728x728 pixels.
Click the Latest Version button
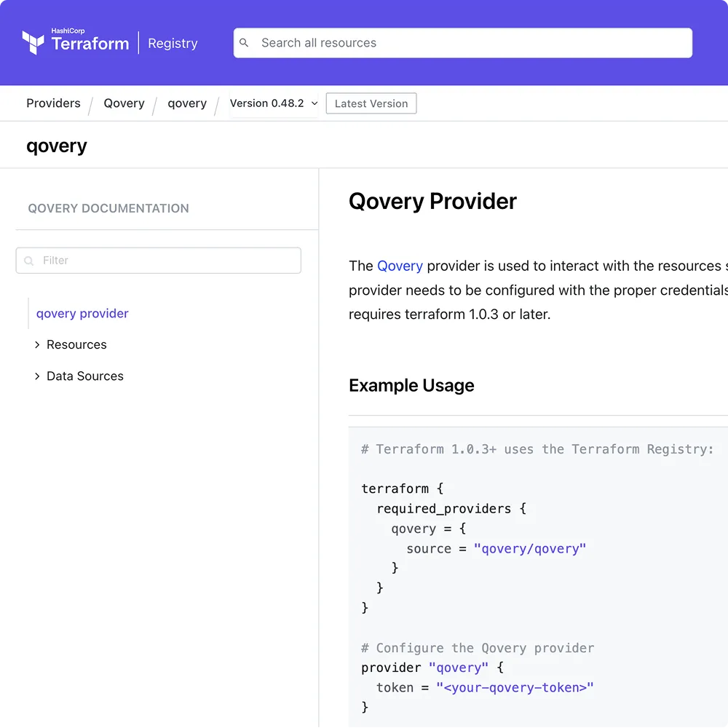point(371,103)
